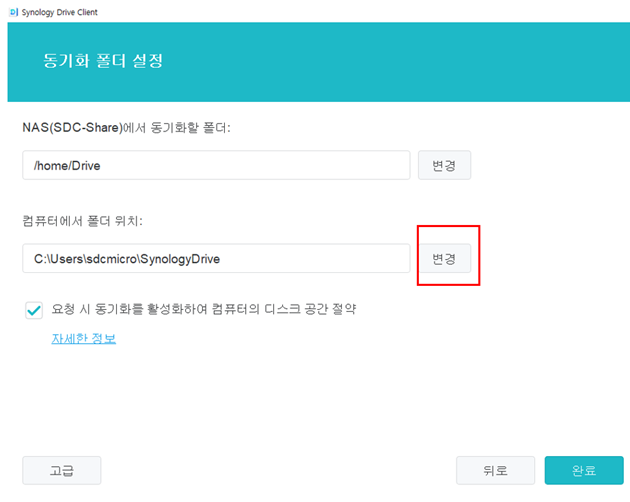Click the 디스크 공간 절약 checkbox label text
The width and height of the screenshot is (630, 502).
pos(204,309)
